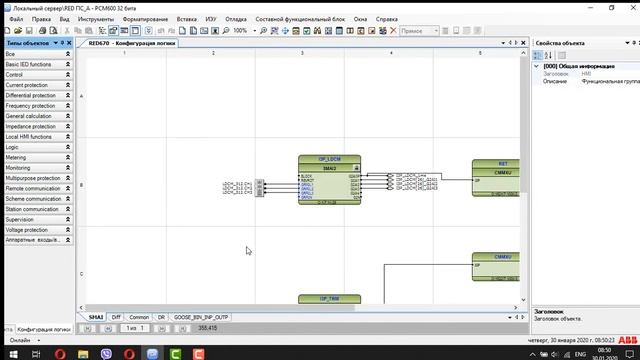Click the last page navigation button
Image resolution: width=640 pixels, height=360 pixels.
(x=182, y=328)
